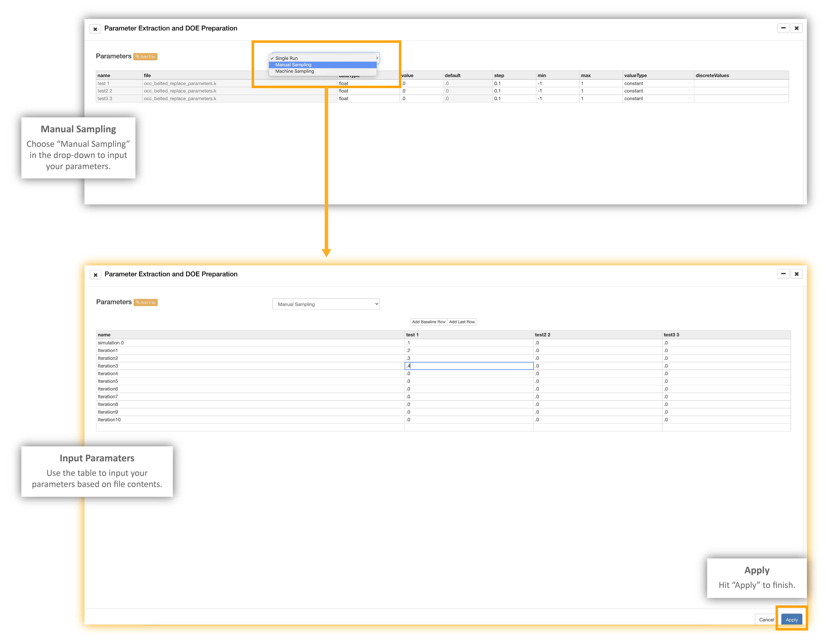Click Add File in the lower dialog
Image resolution: width=826 pixels, height=644 pixels.
pos(146,303)
